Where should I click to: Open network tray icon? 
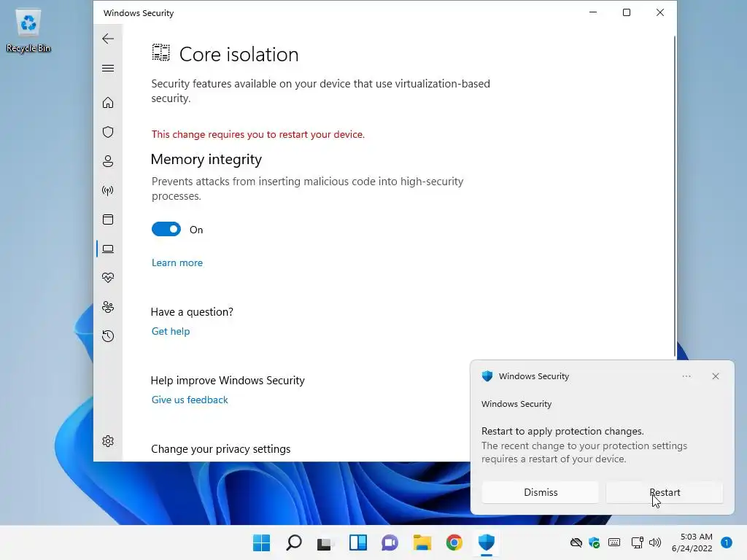637,542
